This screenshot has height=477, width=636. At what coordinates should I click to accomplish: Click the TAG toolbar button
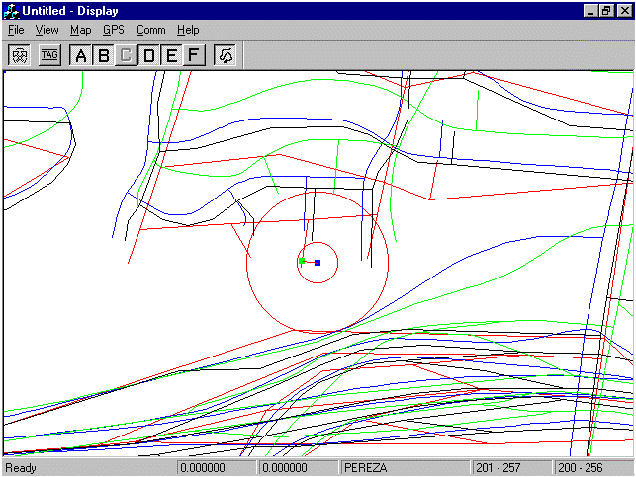click(49, 55)
